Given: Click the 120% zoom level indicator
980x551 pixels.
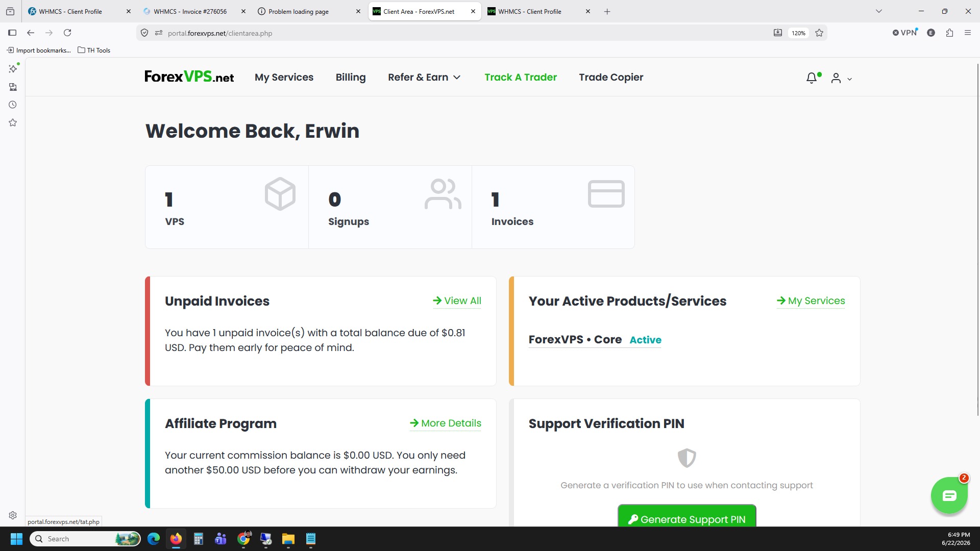Looking at the screenshot, I should pyautogui.click(x=798, y=33).
